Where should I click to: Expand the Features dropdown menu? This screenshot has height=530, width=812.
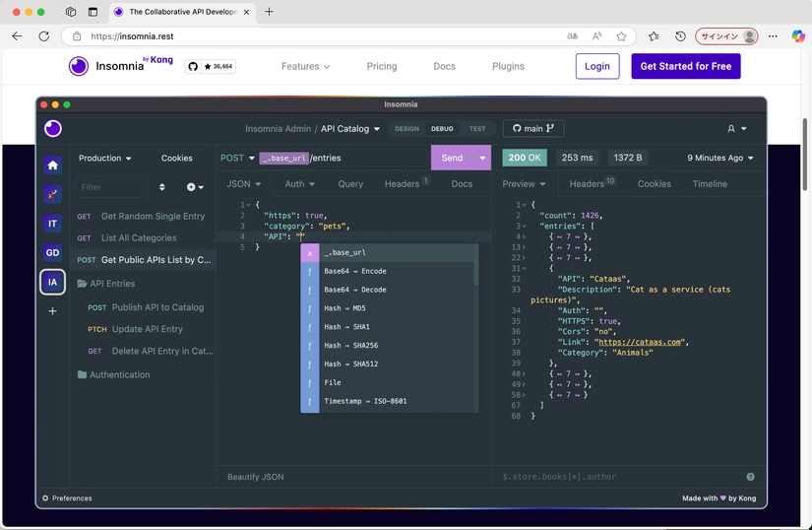305,66
